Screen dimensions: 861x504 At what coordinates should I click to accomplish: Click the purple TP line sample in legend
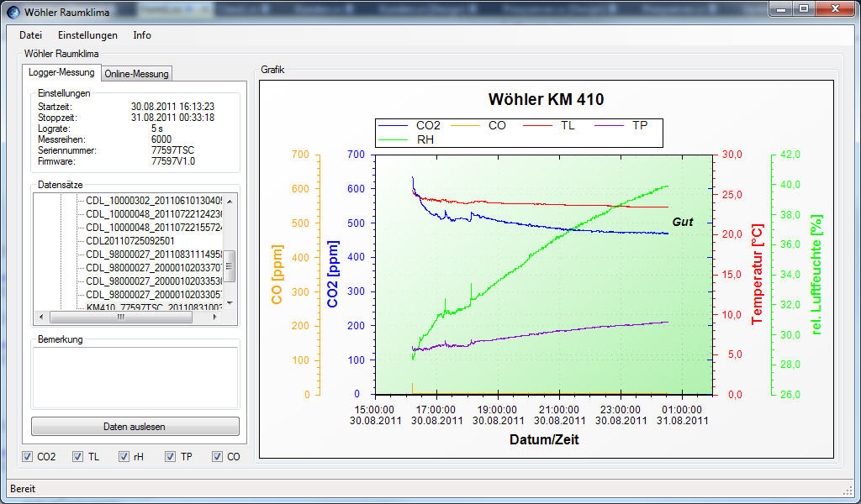(x=610, y=126)
